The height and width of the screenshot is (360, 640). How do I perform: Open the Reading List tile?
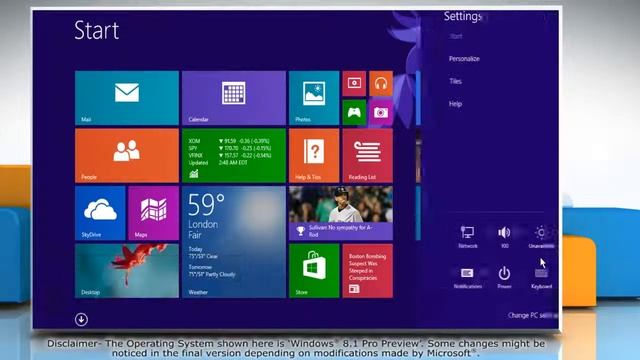pyautogui.click(x=367, y=156)
